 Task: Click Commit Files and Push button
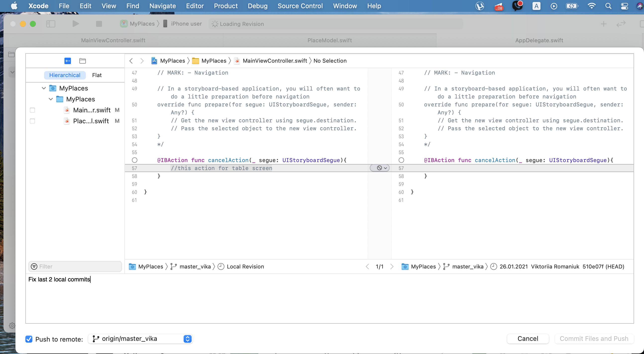click(594, 339)
